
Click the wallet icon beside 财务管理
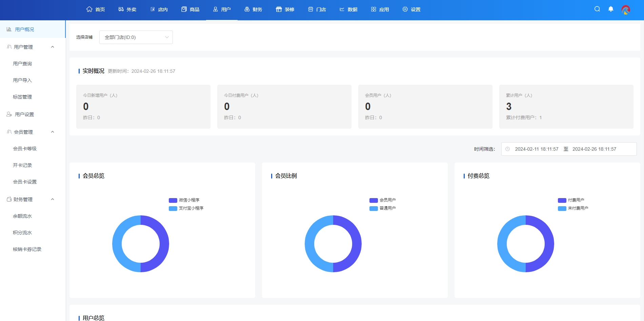pos(9,199)
